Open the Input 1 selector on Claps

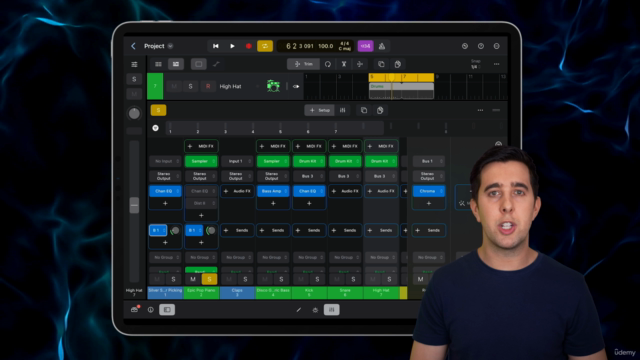pos(237,161)
